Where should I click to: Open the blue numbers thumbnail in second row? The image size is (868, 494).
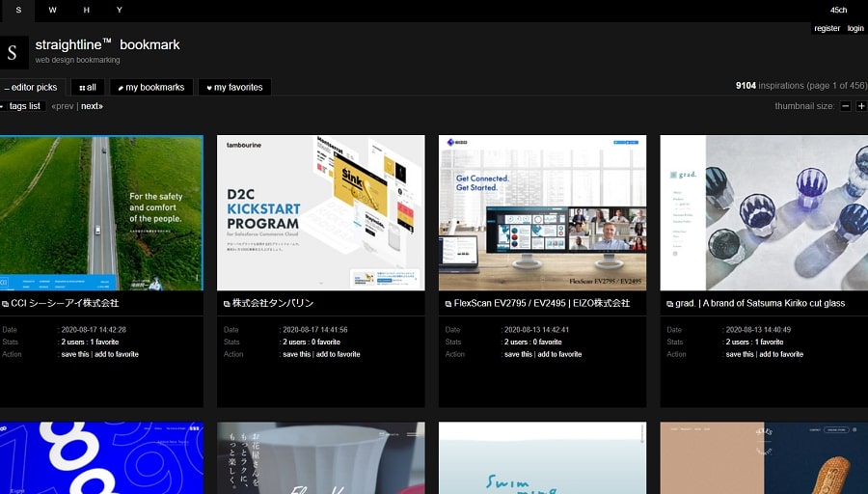pos(101,458)
